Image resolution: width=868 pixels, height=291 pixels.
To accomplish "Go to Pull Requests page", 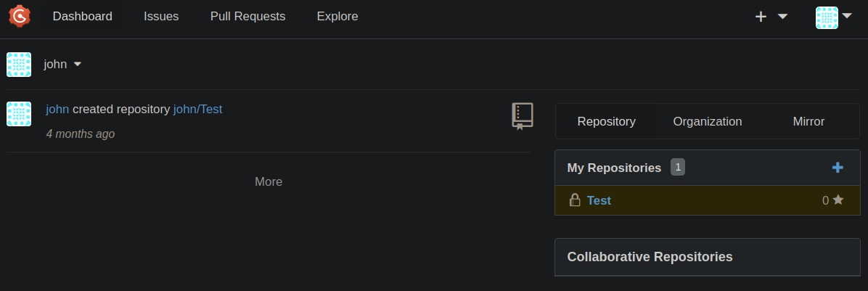I will (x=247, y=16).
